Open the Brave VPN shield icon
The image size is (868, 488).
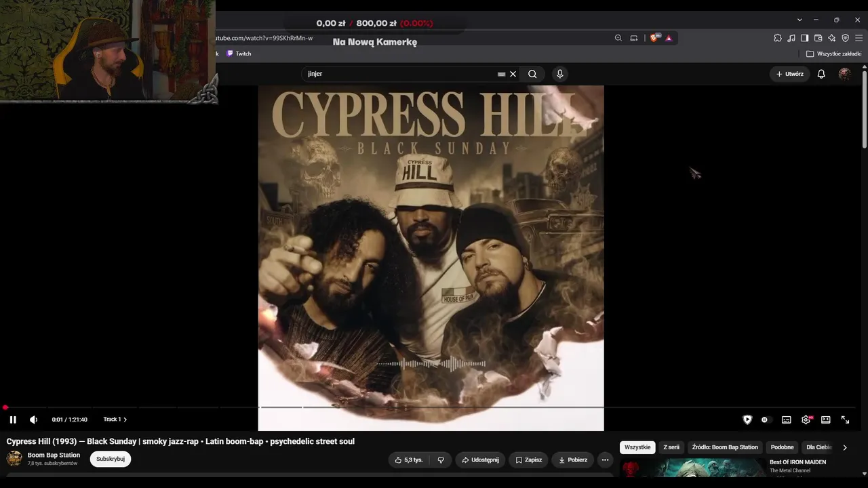pyautogui.click(x=845, y=38)
